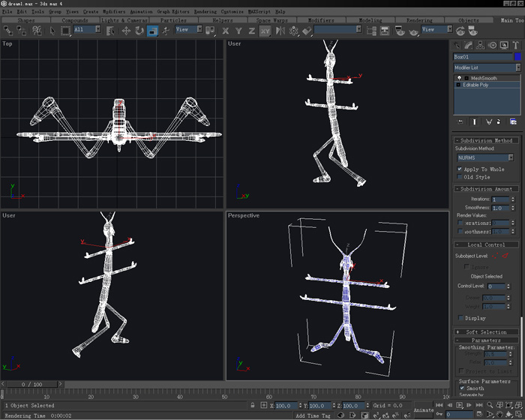The width and height of the screenshot is (525, 420).
Task: Click the Quick Render teapot icon
Action: tap(414, 31)
